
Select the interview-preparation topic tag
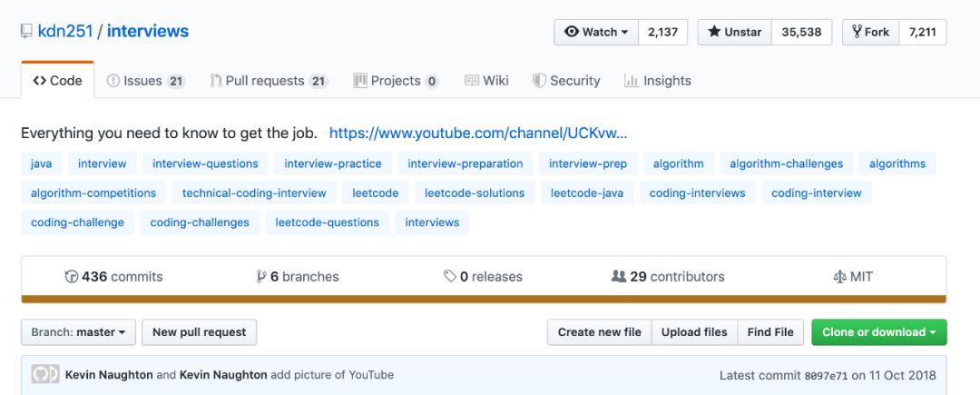[465, 163]
